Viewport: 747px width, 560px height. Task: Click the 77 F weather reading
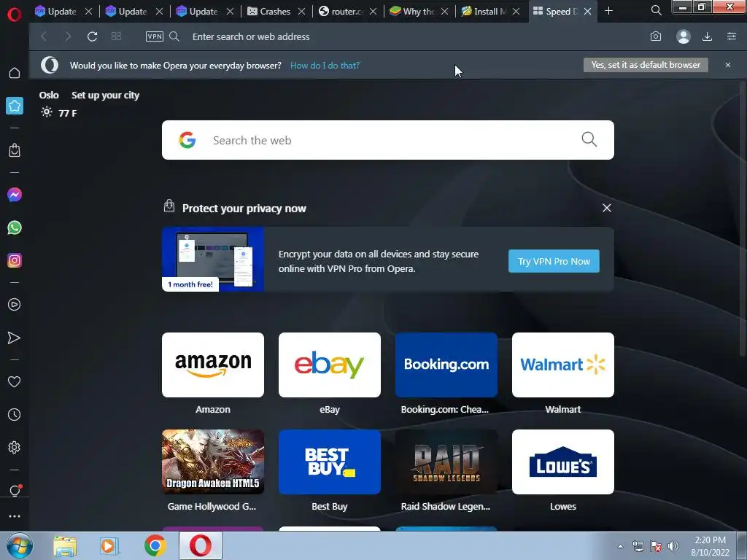(x=68, y=113)
